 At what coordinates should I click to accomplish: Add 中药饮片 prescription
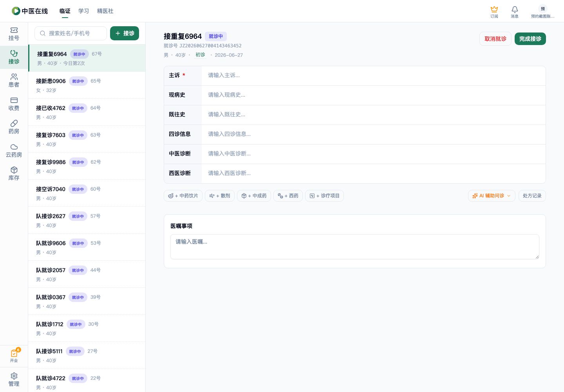click(183, 196)
